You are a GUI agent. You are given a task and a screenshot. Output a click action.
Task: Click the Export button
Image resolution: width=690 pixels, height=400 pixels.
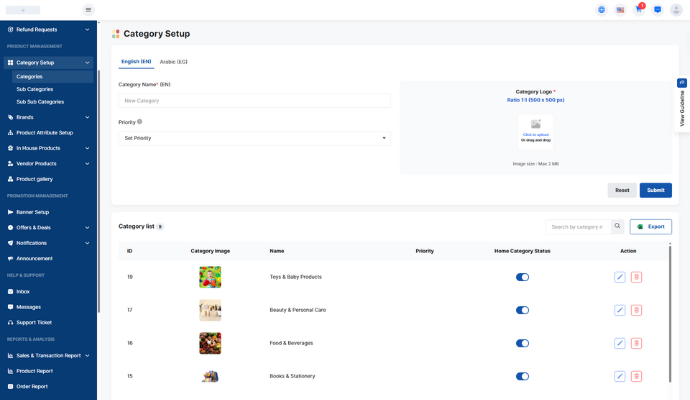(x=650, y=227)
